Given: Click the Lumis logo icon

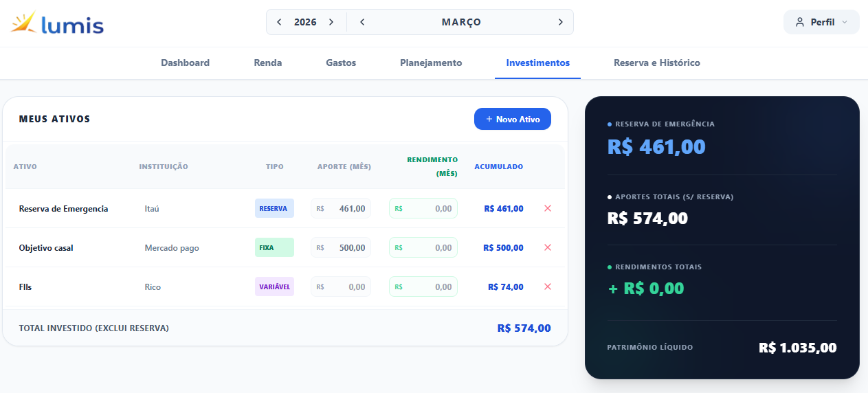Looking at the screenshot, I should click(23, 23).
